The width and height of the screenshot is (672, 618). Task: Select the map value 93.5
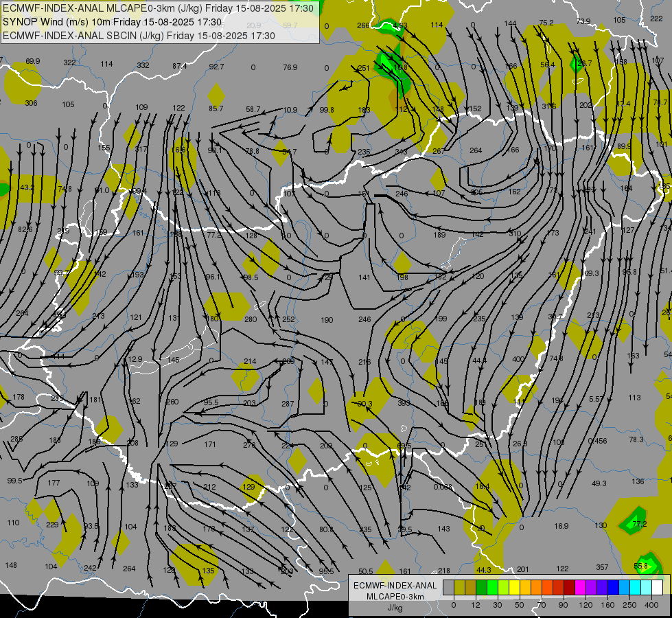tap(91, 526)
